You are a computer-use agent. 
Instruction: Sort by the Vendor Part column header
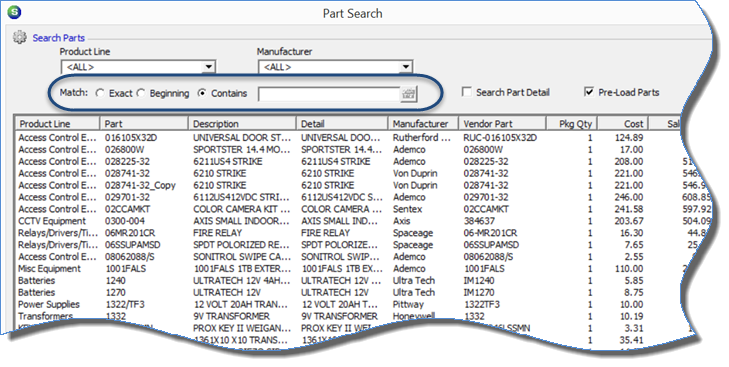coord(502,124)
